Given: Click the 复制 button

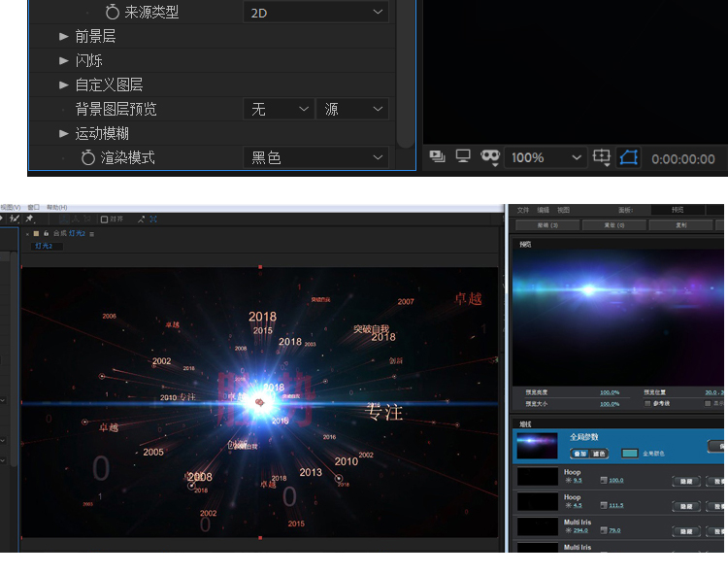Looking at the screenshot, I should (x=680, y=225).
